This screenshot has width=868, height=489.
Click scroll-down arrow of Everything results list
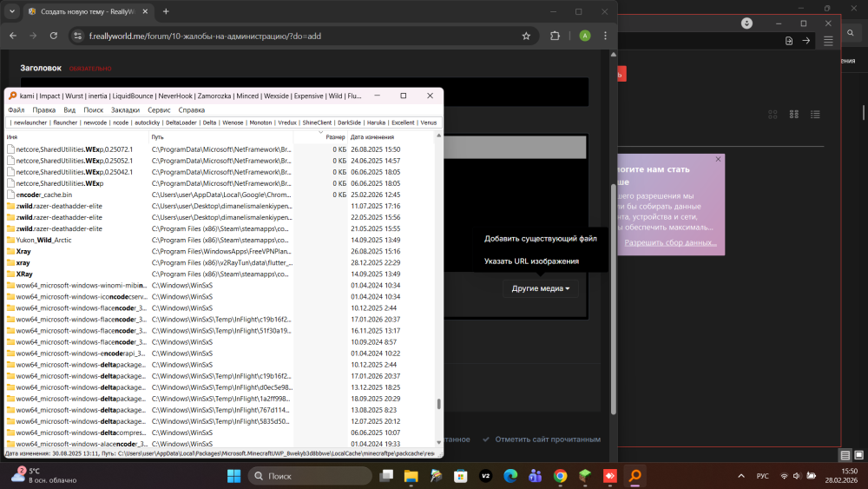tap(439, 442)
